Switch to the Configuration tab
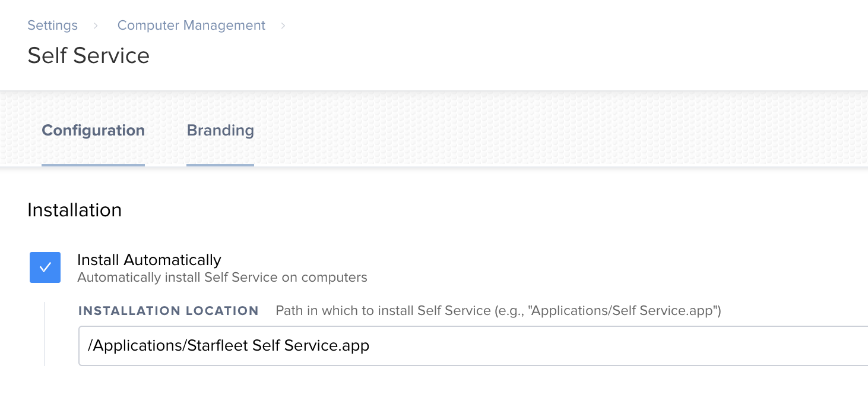The image size is (868, 397). coord(93,130)
